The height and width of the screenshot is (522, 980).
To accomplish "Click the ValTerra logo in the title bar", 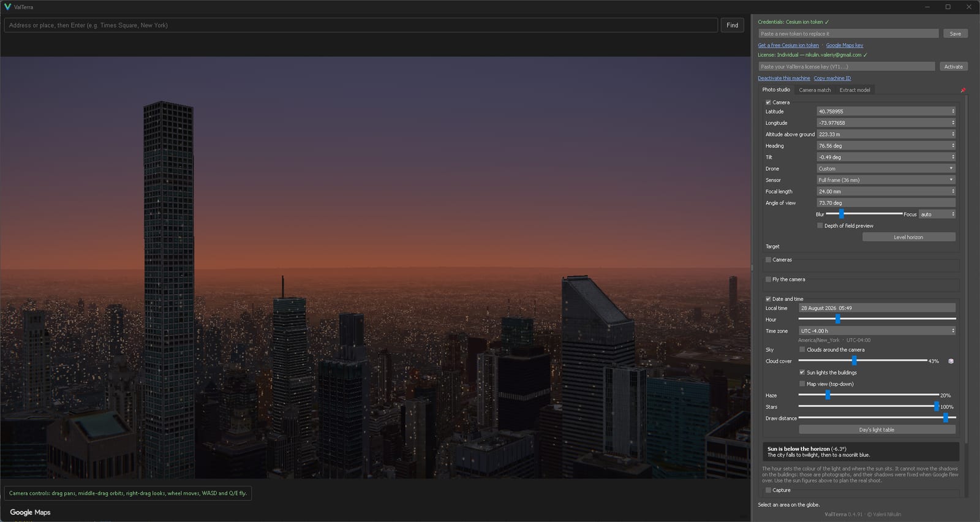I will pyautogui.click(x=7, y=7).
